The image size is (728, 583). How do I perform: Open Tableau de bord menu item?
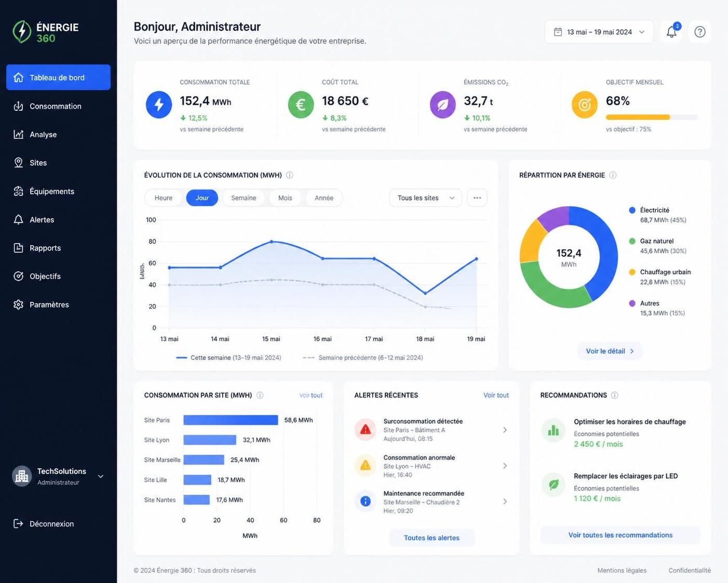coord(58,77)
